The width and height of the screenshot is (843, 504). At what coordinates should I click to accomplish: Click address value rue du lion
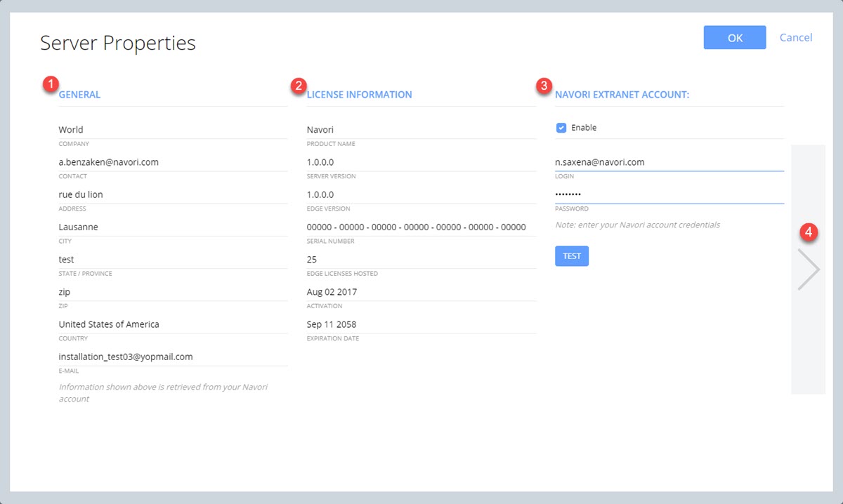(81, 194)
